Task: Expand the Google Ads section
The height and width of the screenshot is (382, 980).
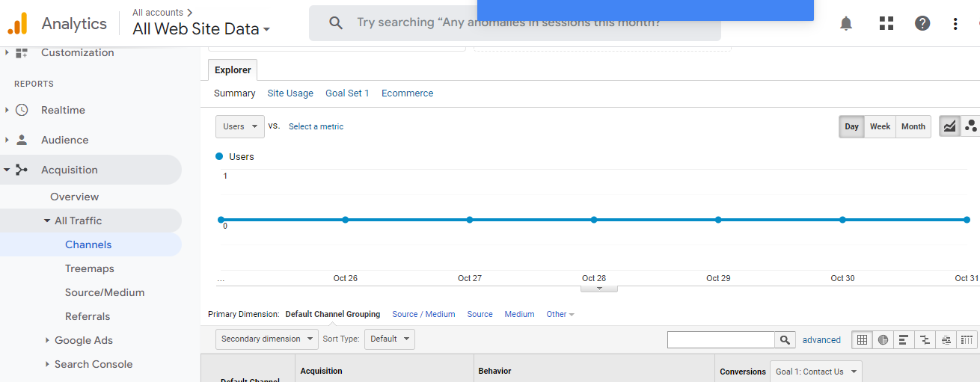Action: 84,340
